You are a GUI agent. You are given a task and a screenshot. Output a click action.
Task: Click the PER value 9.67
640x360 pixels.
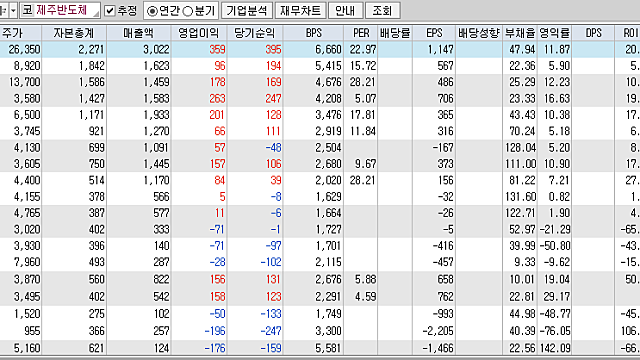(365, 164)
